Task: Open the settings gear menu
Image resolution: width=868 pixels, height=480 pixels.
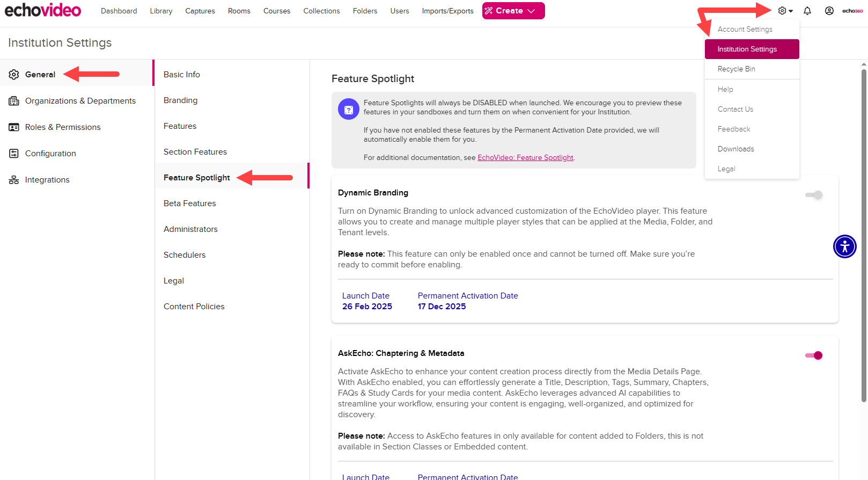Action: [x=785, y=11]
